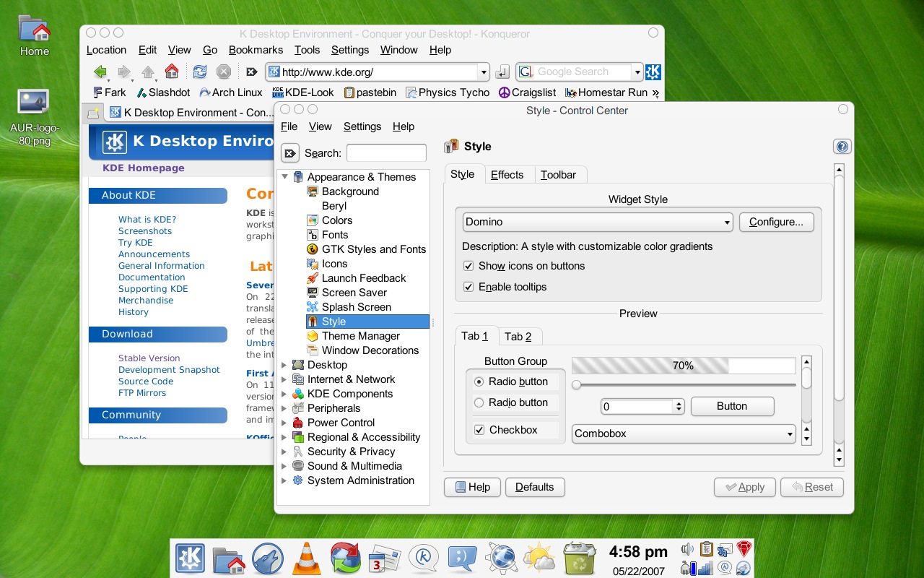Image resolution: width=924 pixels, height=578 pixels.
Task: Click the What's This help icon
Action: [x=842, y=147]
